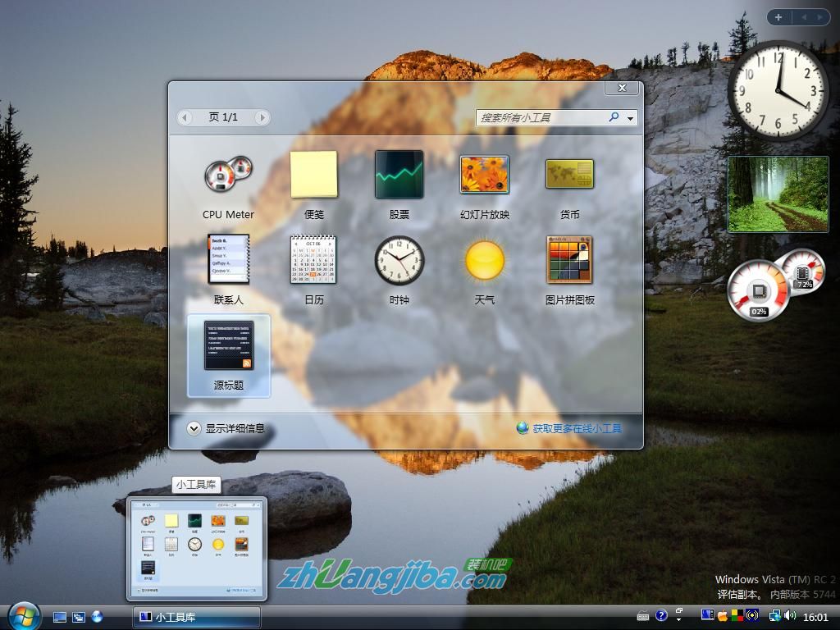Go to the previous gadget page
This screenshot has width=840, height=630.
(185, 118)
